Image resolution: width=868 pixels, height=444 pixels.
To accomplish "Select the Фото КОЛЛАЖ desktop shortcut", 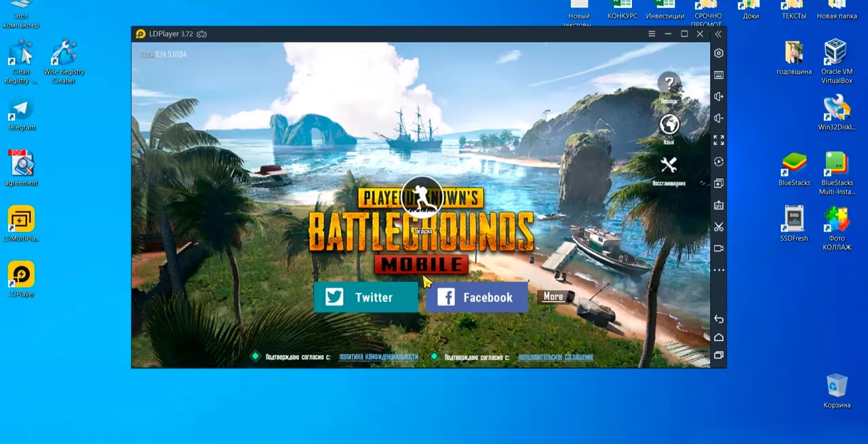I will (837, 228).
